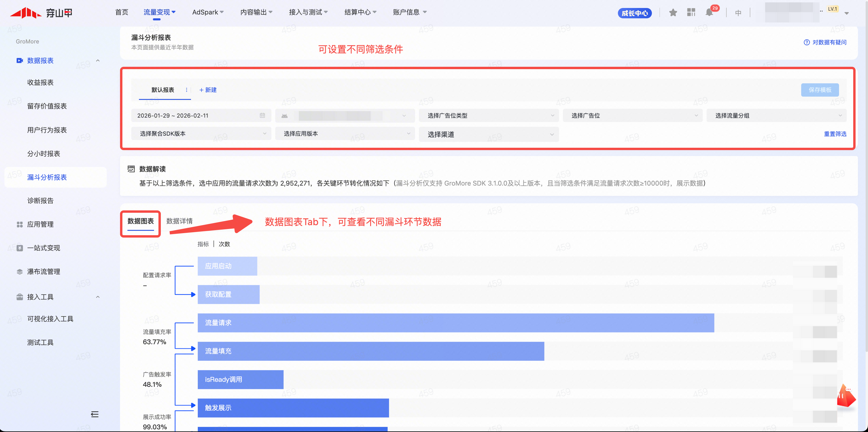
Task: Click the 保存模板 button
Action: [820, 90]
